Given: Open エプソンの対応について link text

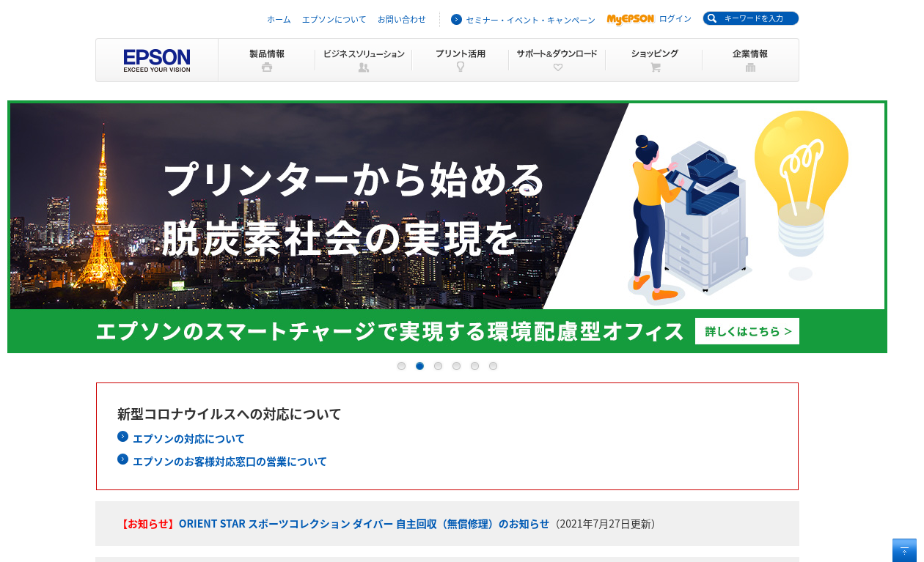Looking at the screenshot, I should [x=188, y=439].
